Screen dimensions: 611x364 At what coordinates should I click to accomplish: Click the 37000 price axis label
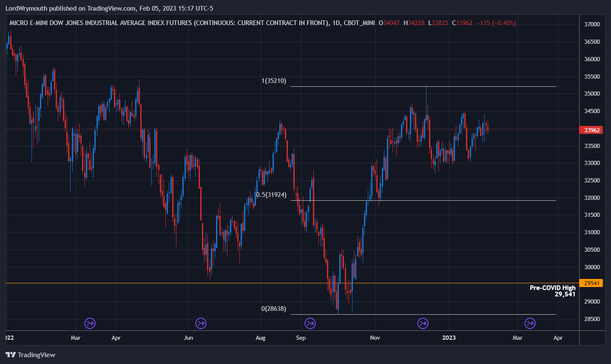[592, 25]
